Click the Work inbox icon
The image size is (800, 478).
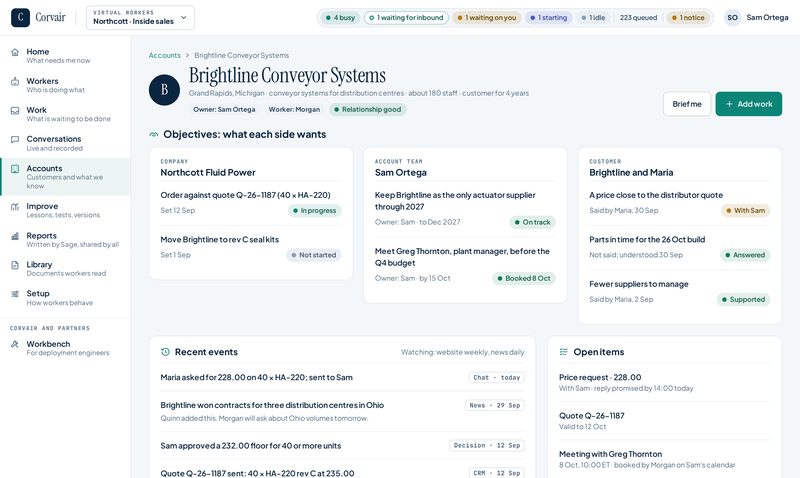pos(15,111)
